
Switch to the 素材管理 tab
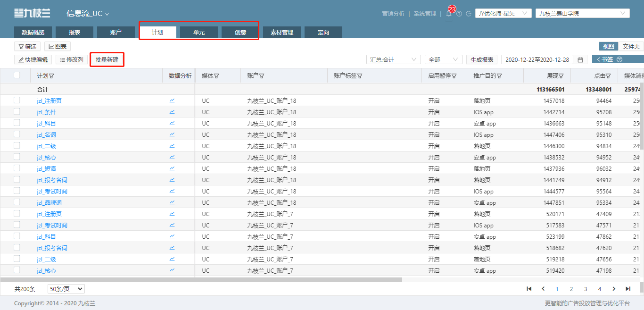[x=282, y=32]
